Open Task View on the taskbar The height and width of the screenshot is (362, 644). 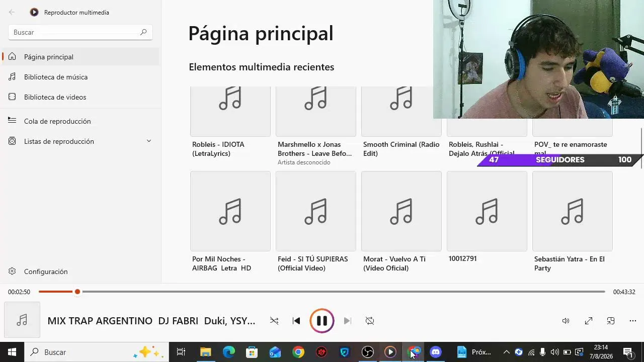[181, 352]
